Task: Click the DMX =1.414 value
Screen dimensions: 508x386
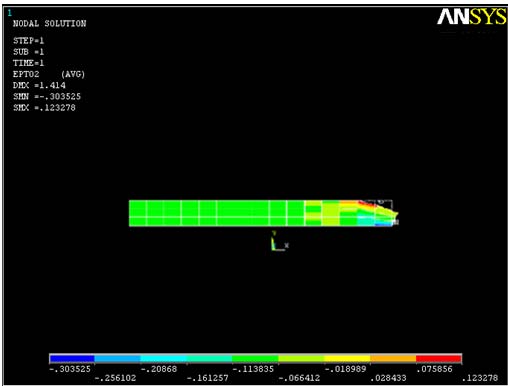Action: (39, 85)
